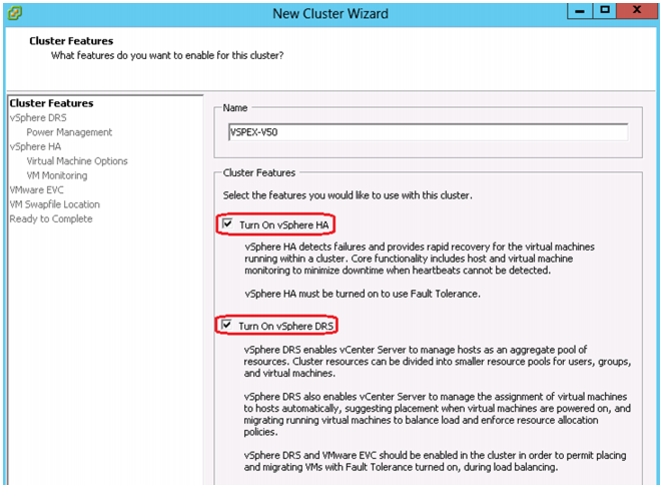Click paragraph 'vSphere DRS enables vCenter Server'
The height and width of the screenshot is (499, 661).
click(x=437, y=361)
